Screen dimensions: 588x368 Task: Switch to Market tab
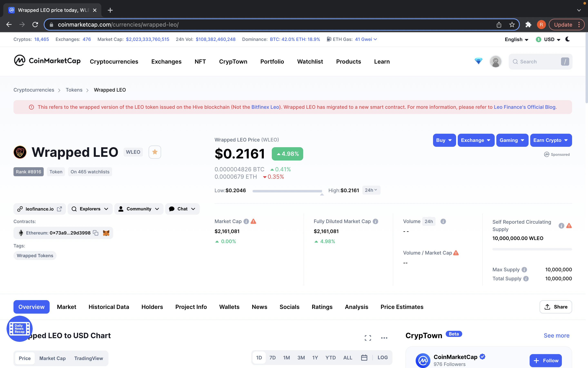67,307
